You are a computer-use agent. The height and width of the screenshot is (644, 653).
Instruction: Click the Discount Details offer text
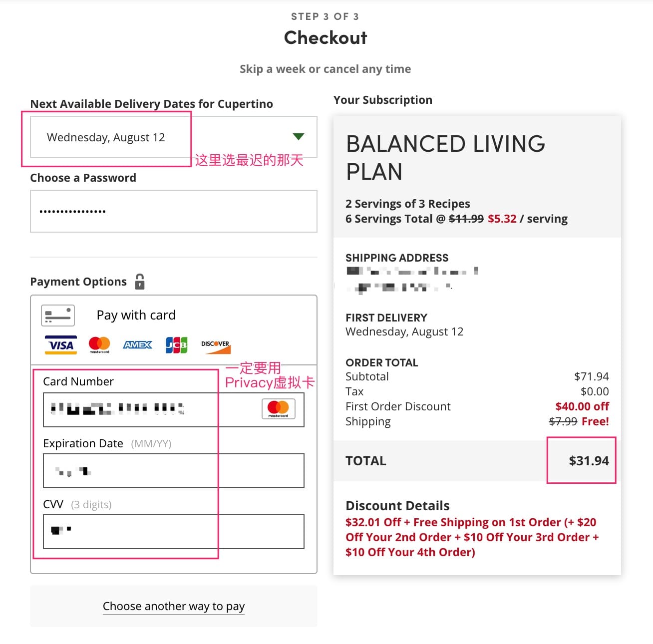[471, 537]
